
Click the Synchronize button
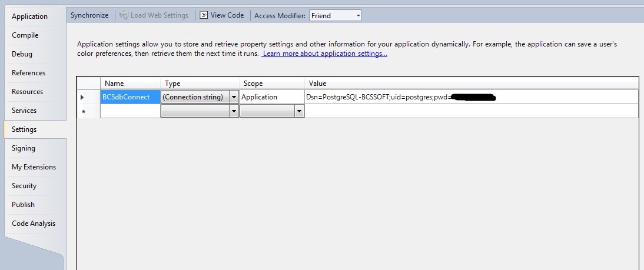point(89,16)
